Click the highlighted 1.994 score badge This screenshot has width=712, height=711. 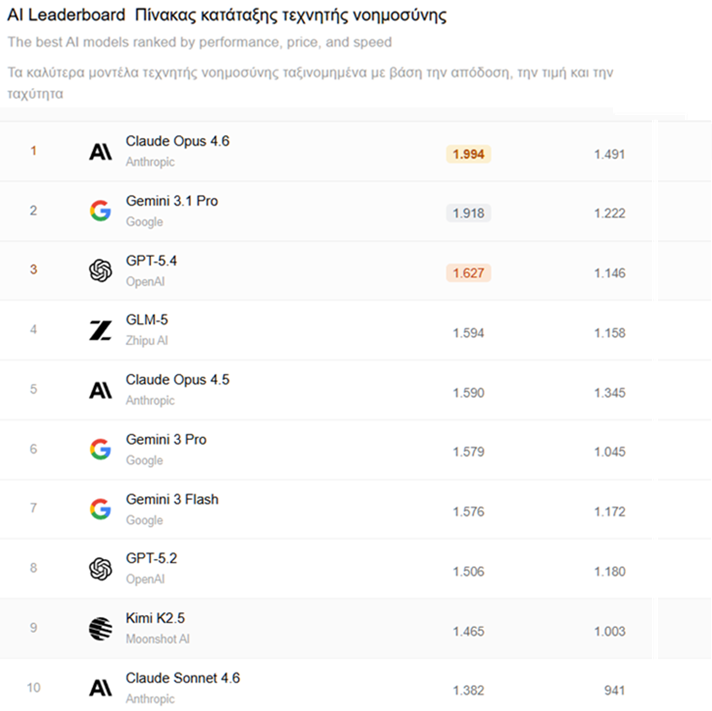(468, 154)
